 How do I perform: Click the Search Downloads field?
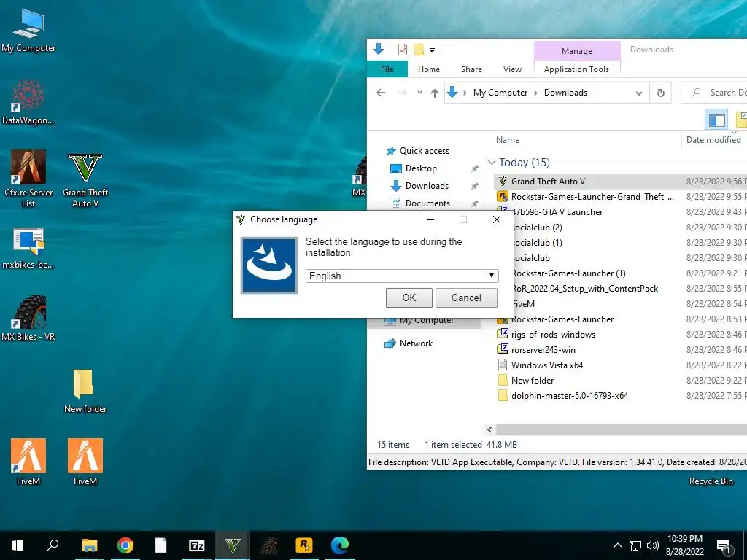click(716, 93)
